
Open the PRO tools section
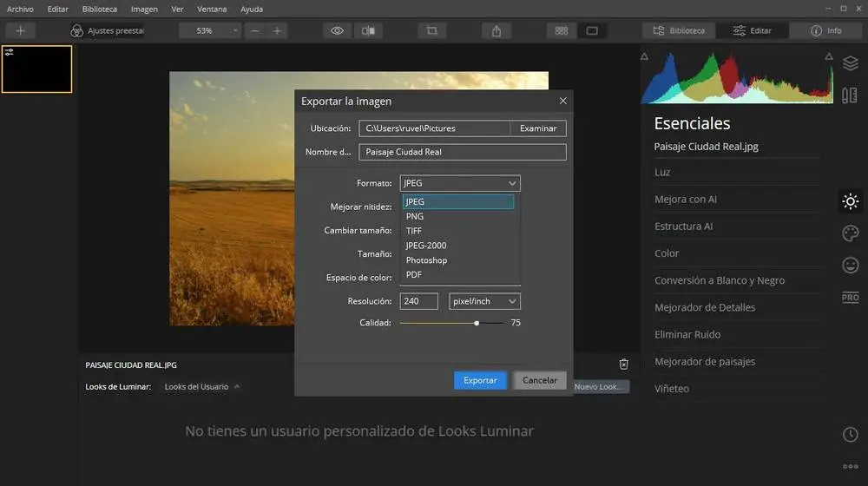pyautogui.click(x=850, y=298)
